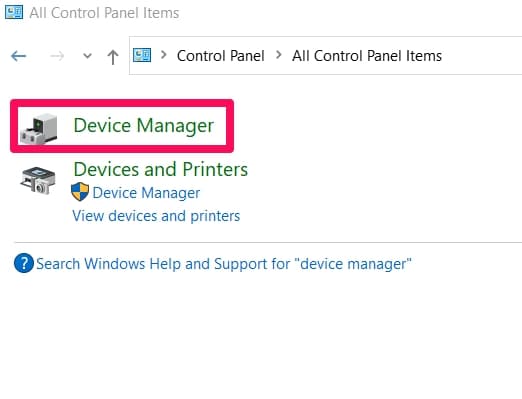522x399 pixels.
Task: Click the Back navigation arrow
Action: 18,56
